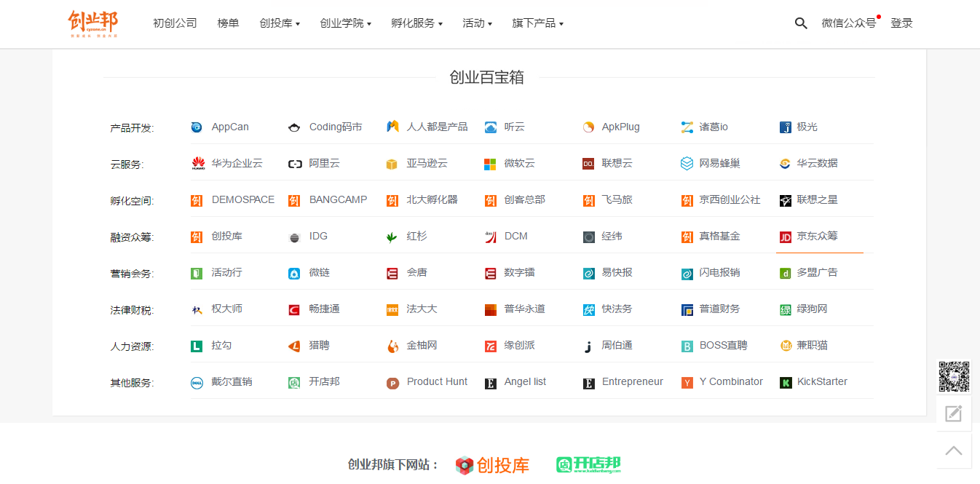Open the 榜单 nav item
980x484 pixels.
[x=228, y=23]
